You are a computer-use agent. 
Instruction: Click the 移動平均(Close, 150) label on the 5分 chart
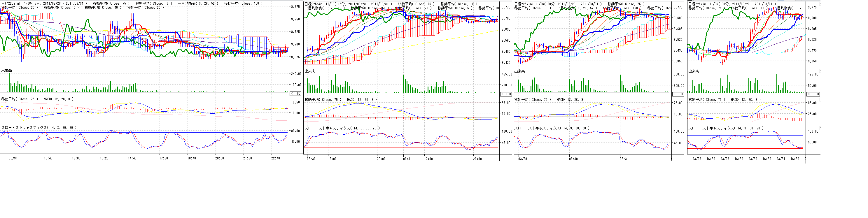(243, 3)
